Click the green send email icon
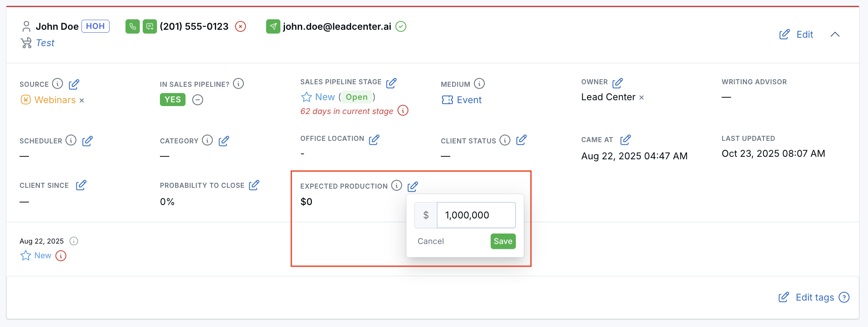868x327 pixels. point(273,26)
